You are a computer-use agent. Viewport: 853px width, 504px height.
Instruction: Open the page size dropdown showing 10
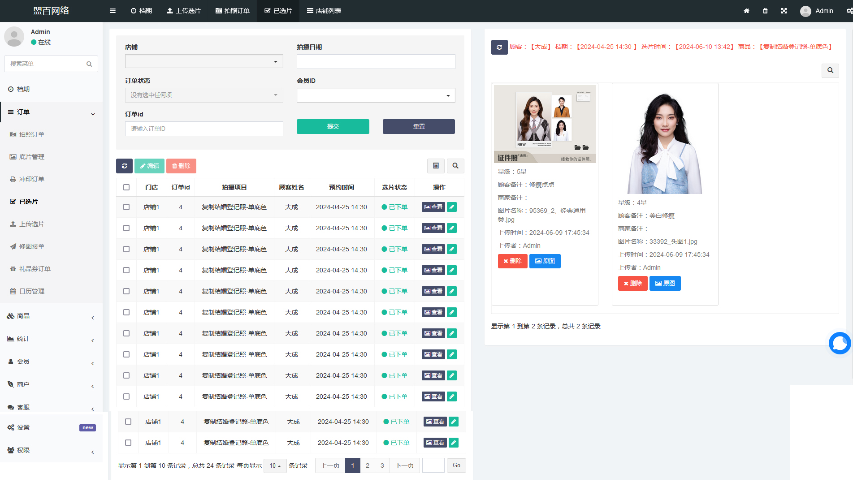[275, 465]
